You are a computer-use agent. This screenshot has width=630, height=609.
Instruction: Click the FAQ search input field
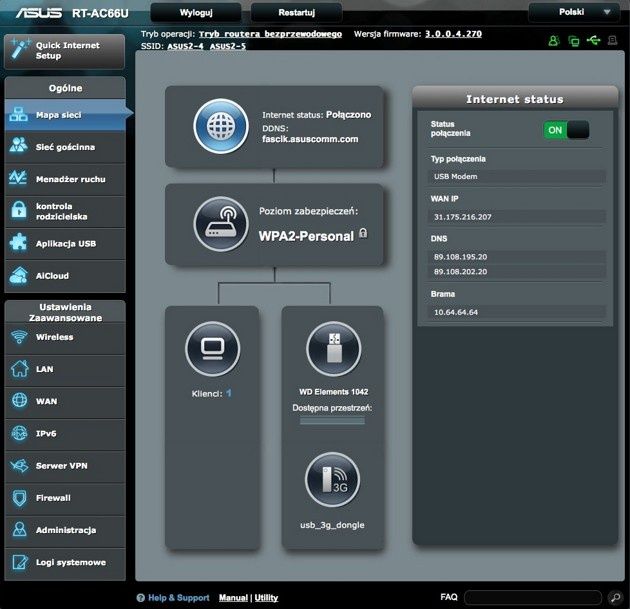[x=533, y=597]
